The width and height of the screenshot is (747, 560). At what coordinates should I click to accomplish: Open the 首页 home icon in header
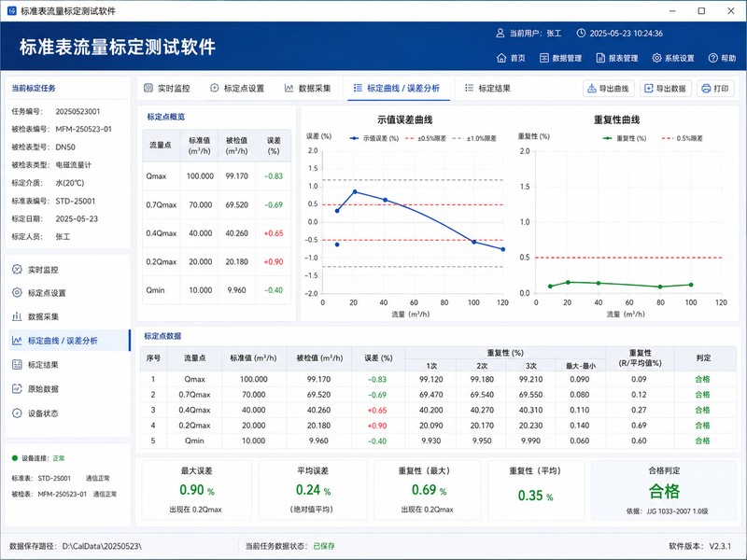click(x=501, y=58)
